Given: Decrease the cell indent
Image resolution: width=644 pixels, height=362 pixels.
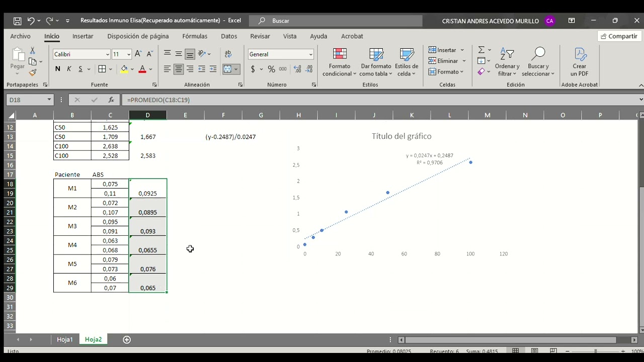Looking at the screenshot, I should [202, 69].
